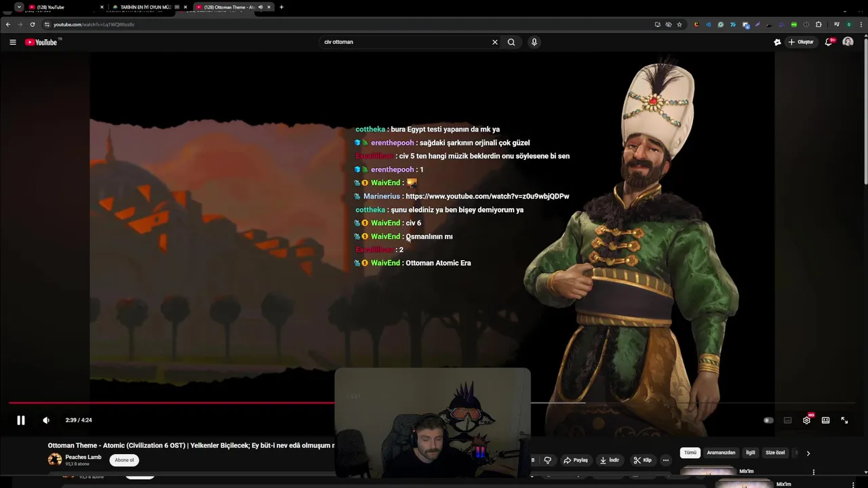Viewport: 868px width, 488px height.
Task: Share the video via Paylaş
Action: [576, 460]
